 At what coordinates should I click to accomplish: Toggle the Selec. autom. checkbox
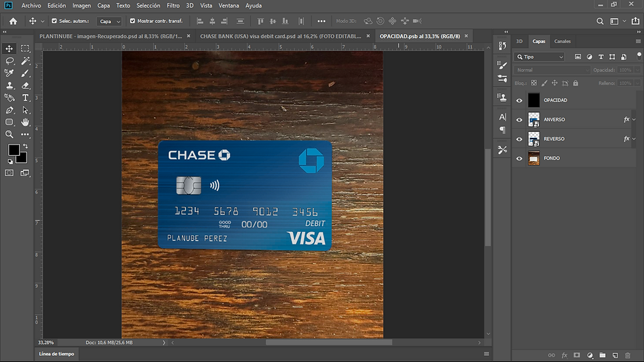[54, 20]
